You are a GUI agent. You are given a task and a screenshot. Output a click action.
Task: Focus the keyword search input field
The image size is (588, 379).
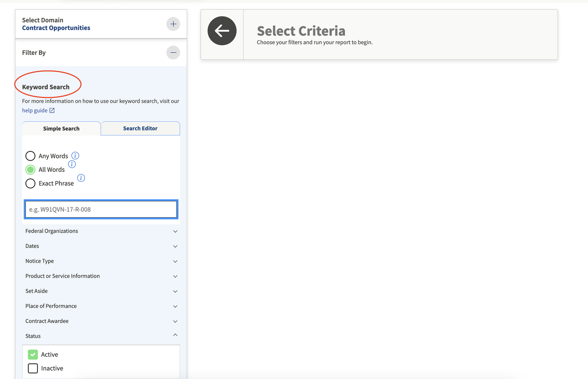[x=101, y=209]
